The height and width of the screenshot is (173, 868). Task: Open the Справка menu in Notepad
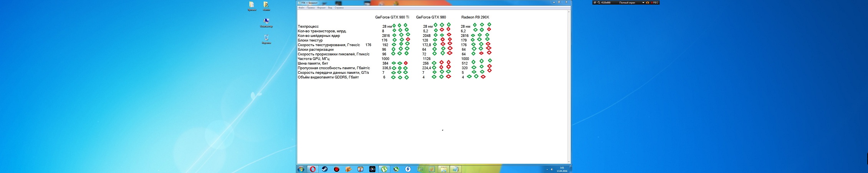pyautogui.click(x=339, y=8)
